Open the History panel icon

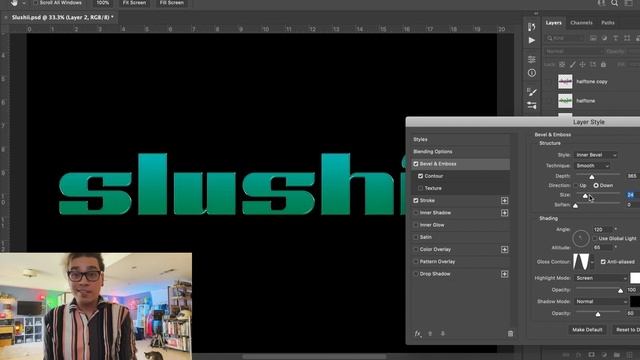click(x=531, y=27)
